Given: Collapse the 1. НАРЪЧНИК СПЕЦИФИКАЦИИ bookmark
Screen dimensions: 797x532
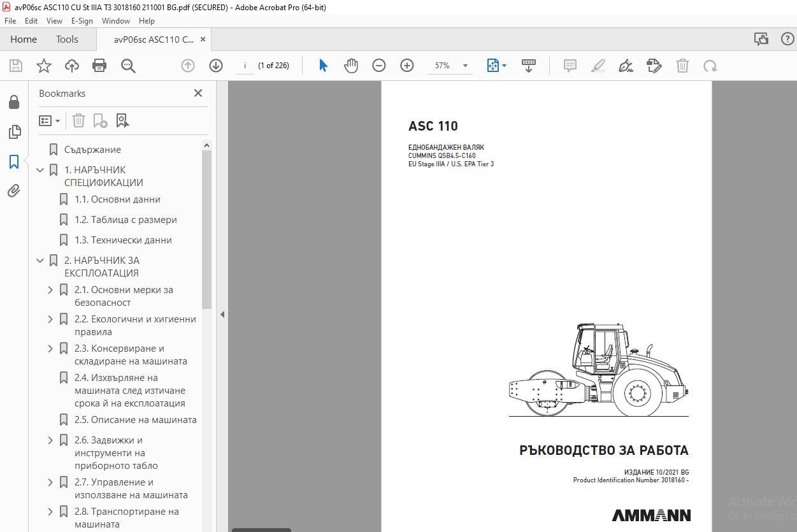Looking at the screenshot, I should coord(40,170).
